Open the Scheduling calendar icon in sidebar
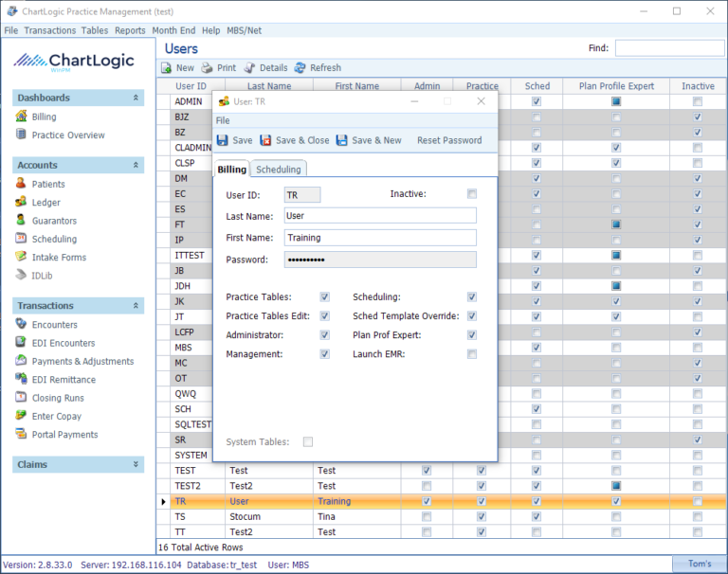 click(x=21, y=239)
